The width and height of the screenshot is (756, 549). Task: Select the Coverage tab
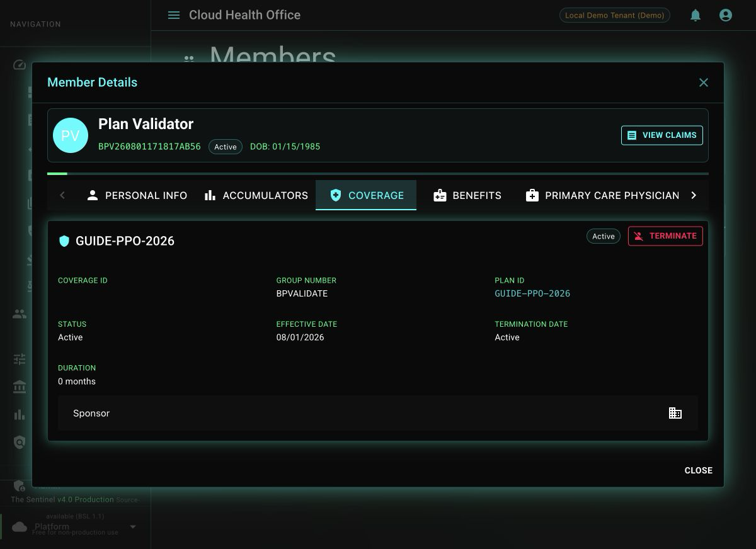click(366, 195)
